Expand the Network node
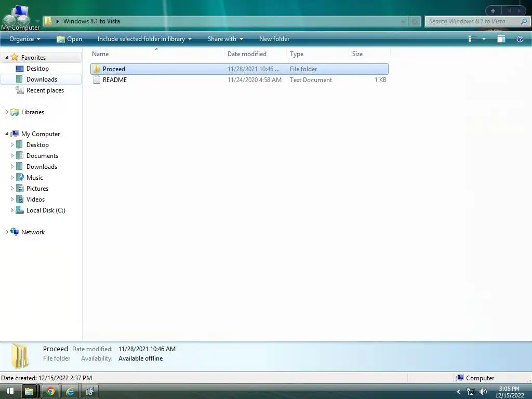 pos(7,232)
